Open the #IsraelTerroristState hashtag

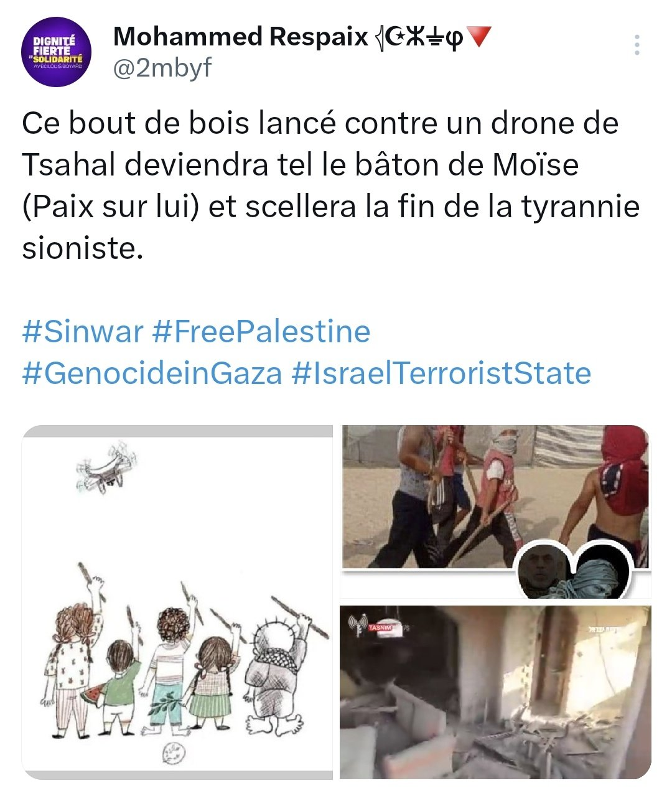441,373
